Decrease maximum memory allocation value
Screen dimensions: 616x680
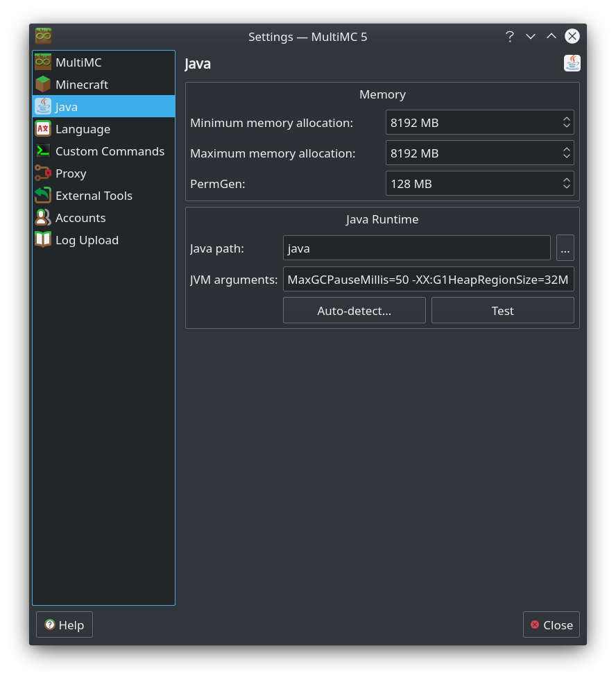click(566, 156)
